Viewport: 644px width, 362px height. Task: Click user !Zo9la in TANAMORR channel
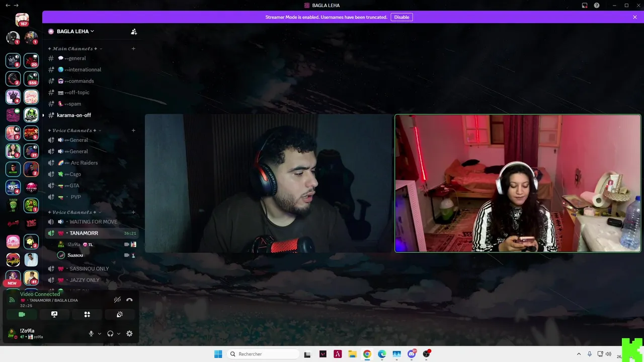pyautogui.click(x=96, y=244)
